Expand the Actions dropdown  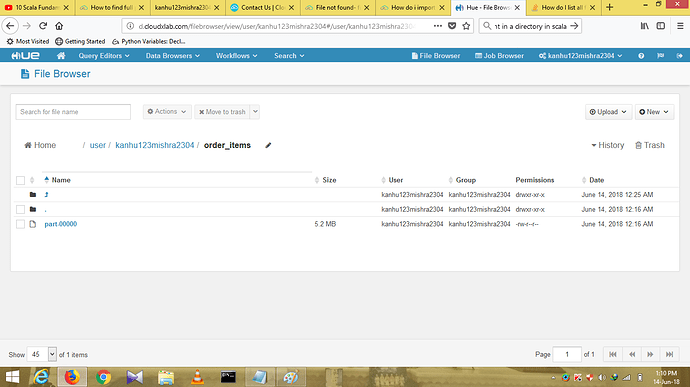(x=167, y=112)
